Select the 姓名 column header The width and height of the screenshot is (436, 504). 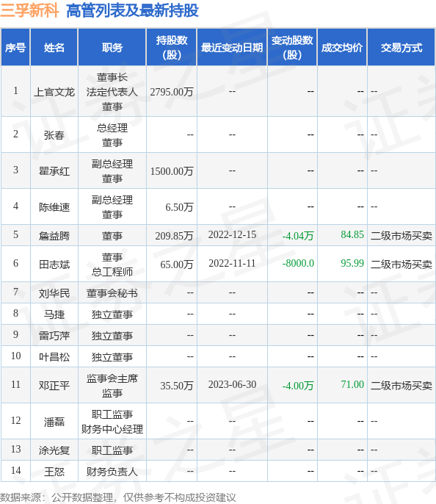point(54,48)
